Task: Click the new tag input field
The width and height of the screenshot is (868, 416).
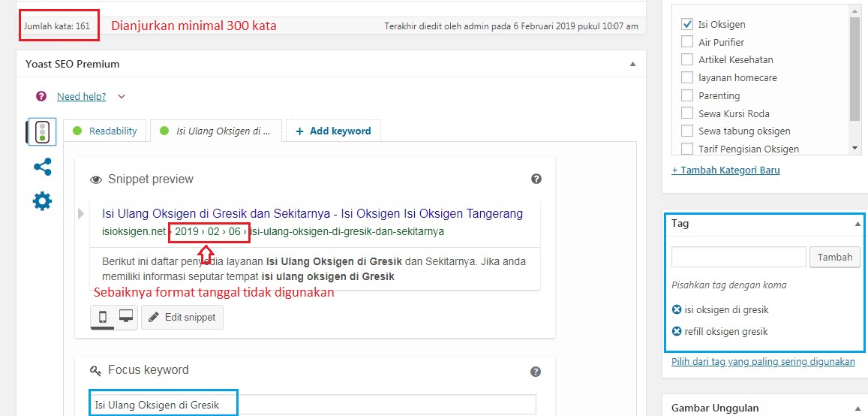Action: (x=738, y=257)
